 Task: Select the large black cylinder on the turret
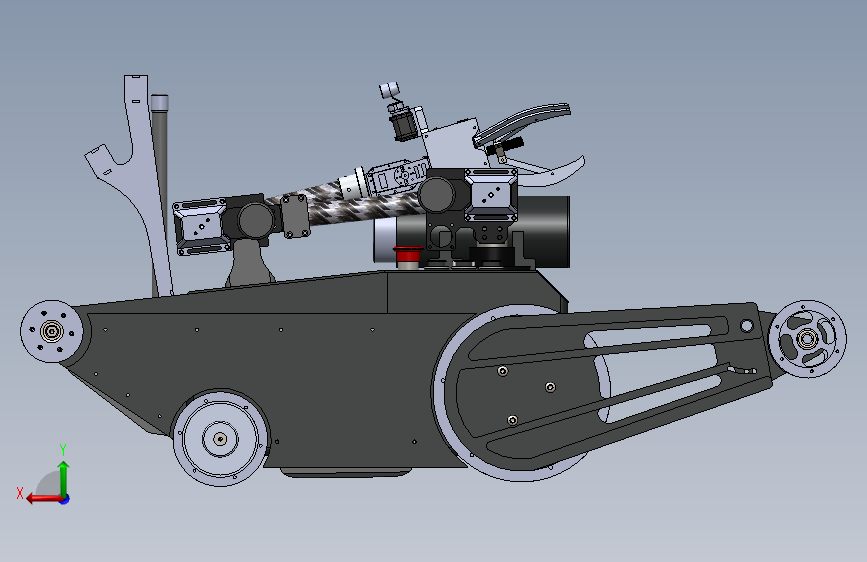545,231
